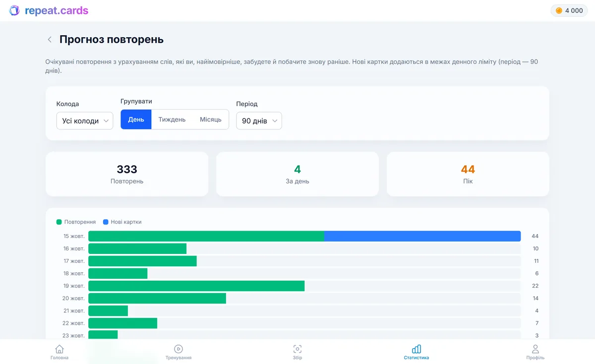Click the Тренування label in bottom navigation
595x364 pixels.
(178, 358)
